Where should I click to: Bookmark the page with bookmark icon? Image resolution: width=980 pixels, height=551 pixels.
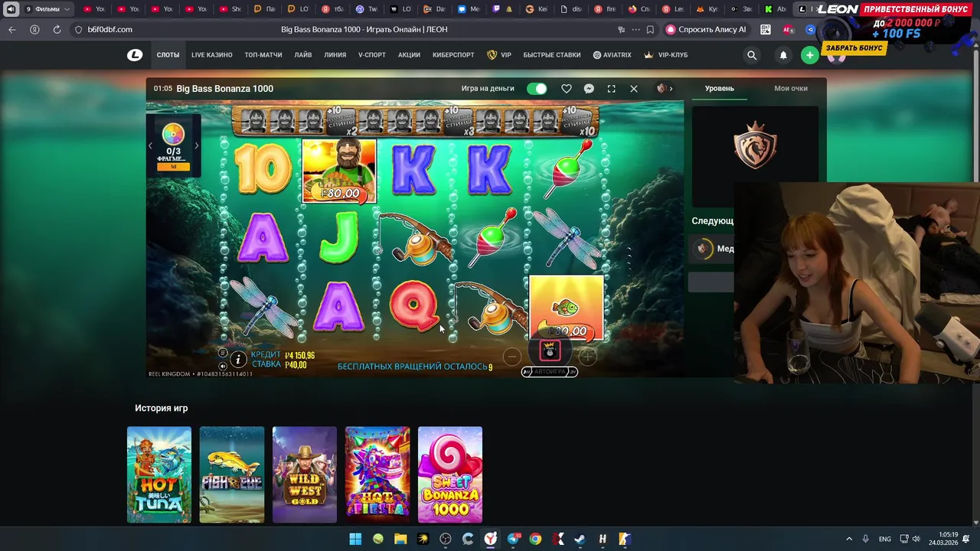[x=650, y=30]
